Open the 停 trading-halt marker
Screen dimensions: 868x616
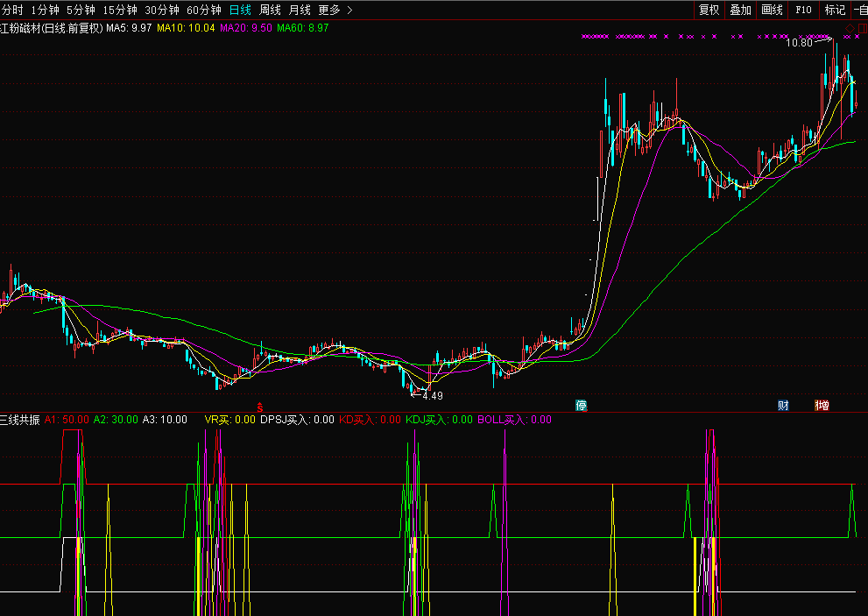tap(581, 406)
